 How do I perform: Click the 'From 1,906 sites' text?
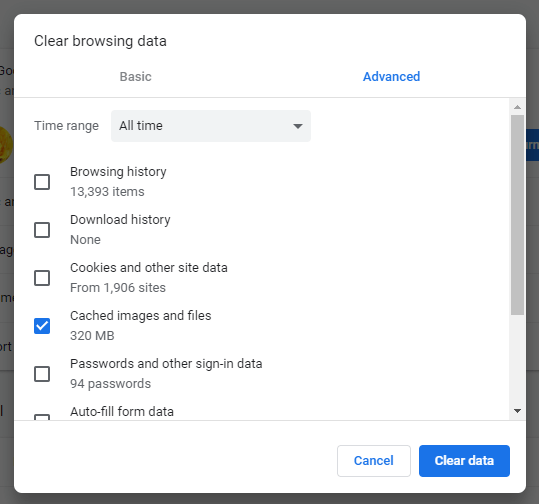coord(118,288)
